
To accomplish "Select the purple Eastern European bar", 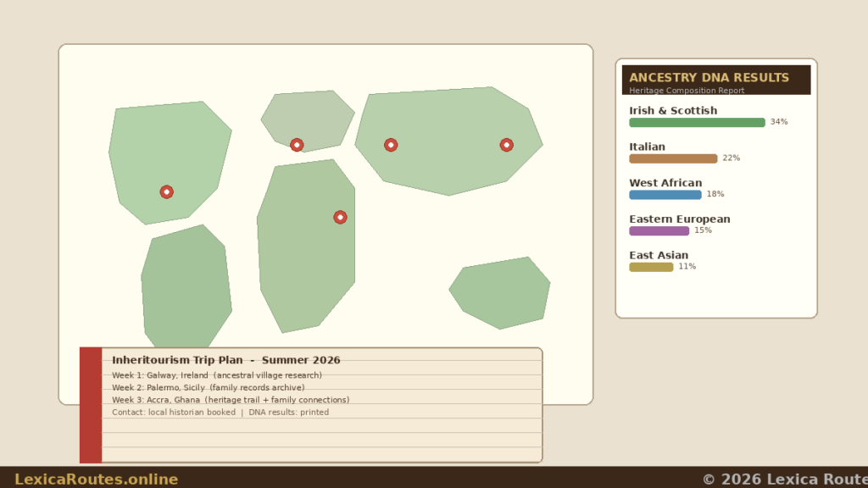I will [659, 230].
